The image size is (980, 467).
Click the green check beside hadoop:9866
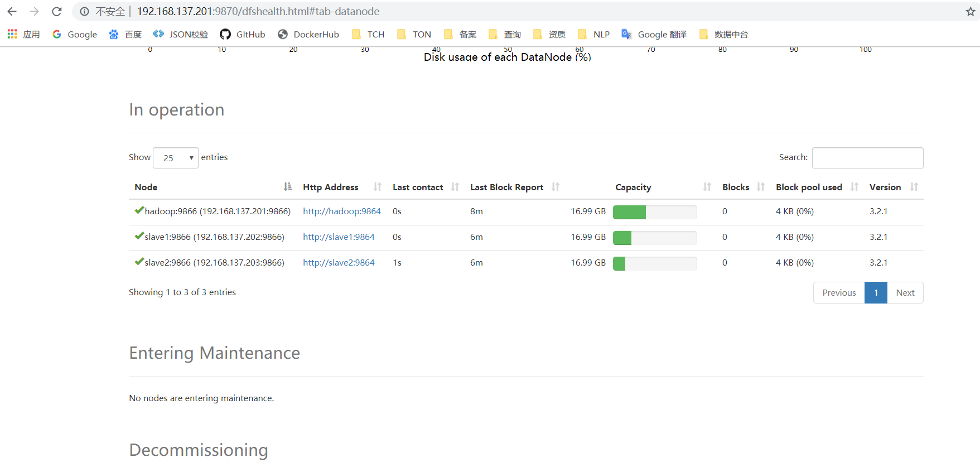pos(139,210)
